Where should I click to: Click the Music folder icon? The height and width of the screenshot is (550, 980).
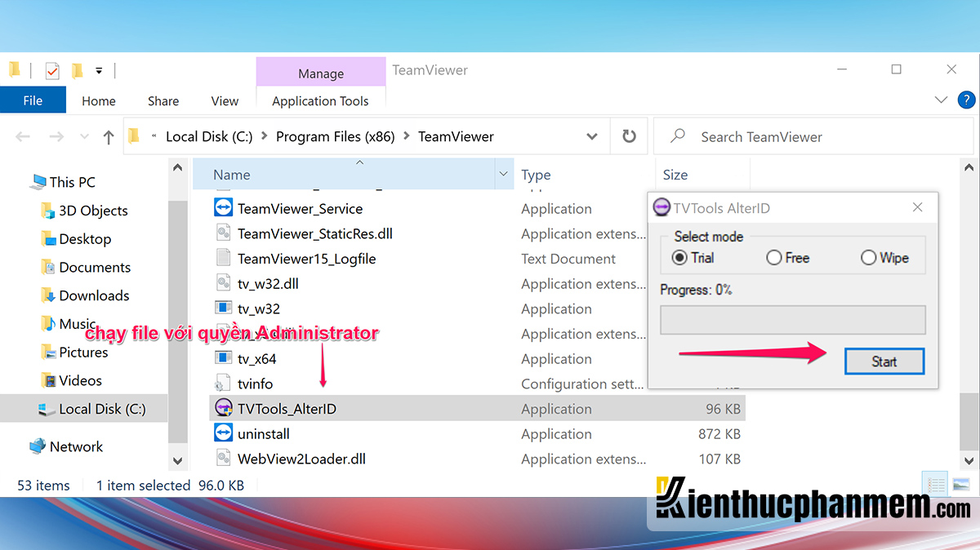coord(48,324)
